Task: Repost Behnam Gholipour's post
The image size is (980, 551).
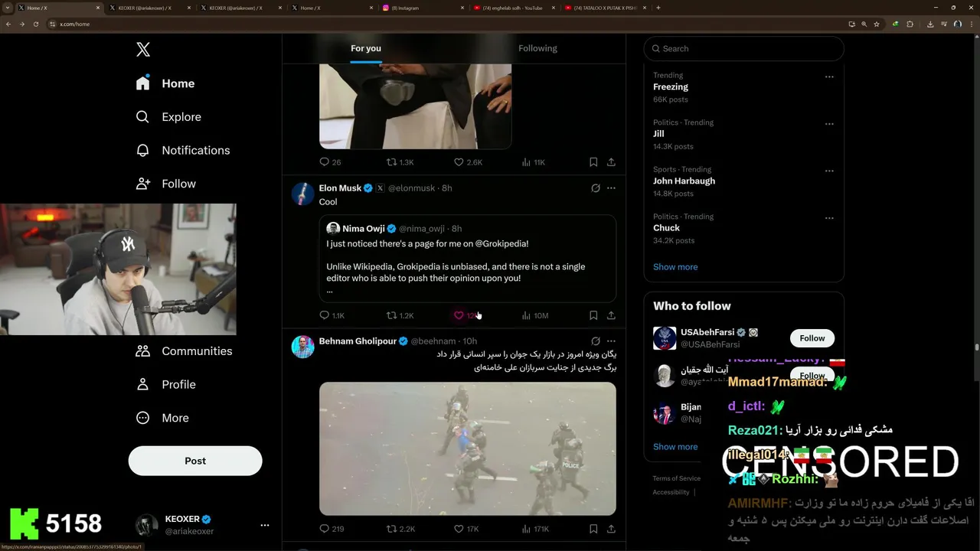Action: pos(400,529)
